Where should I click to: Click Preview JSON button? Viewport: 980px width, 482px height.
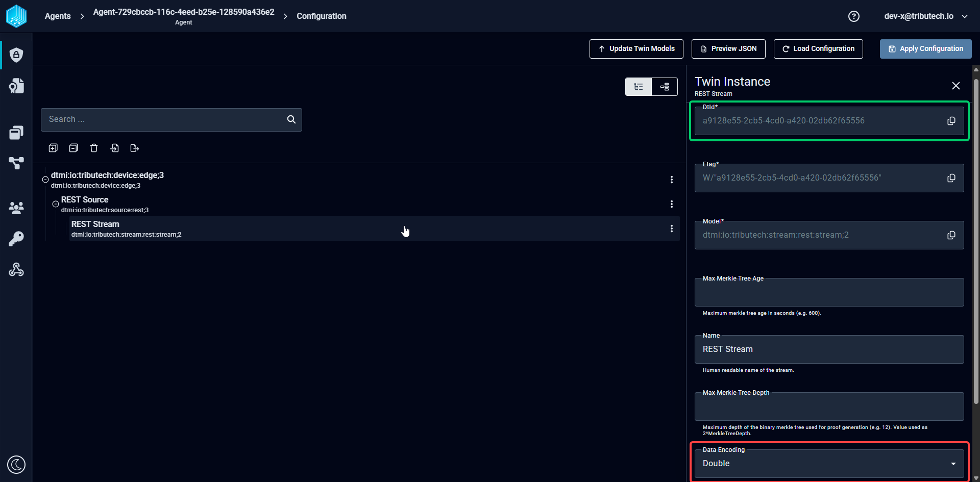(728, 49)
